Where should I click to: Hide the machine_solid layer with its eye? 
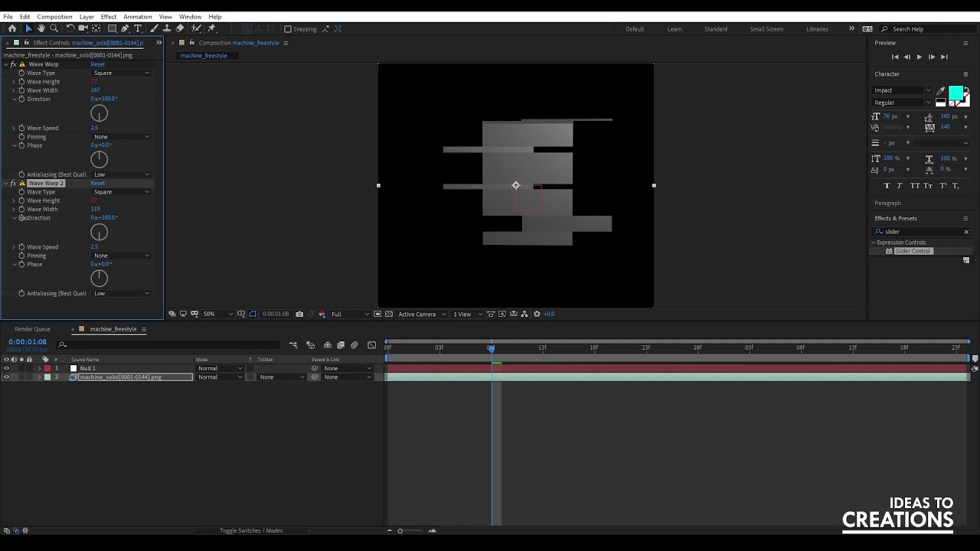(7, 377)
